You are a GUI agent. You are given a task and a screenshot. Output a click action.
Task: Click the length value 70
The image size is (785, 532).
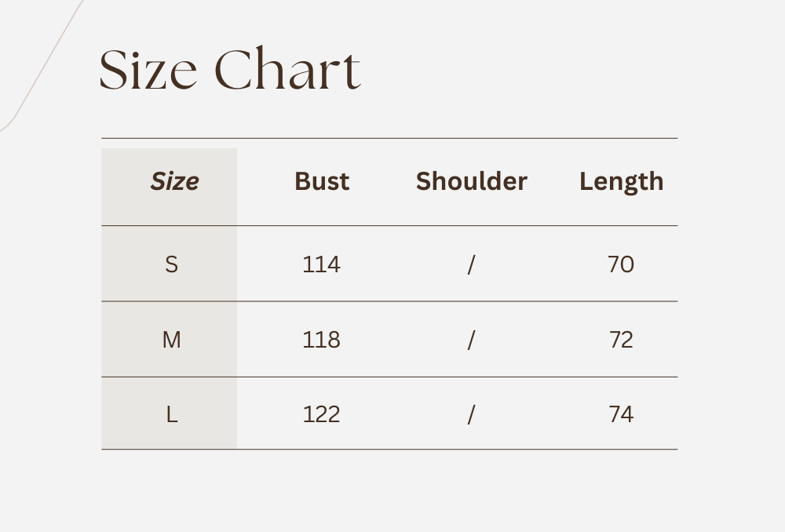pyautogui.click(x=620, y=264)
